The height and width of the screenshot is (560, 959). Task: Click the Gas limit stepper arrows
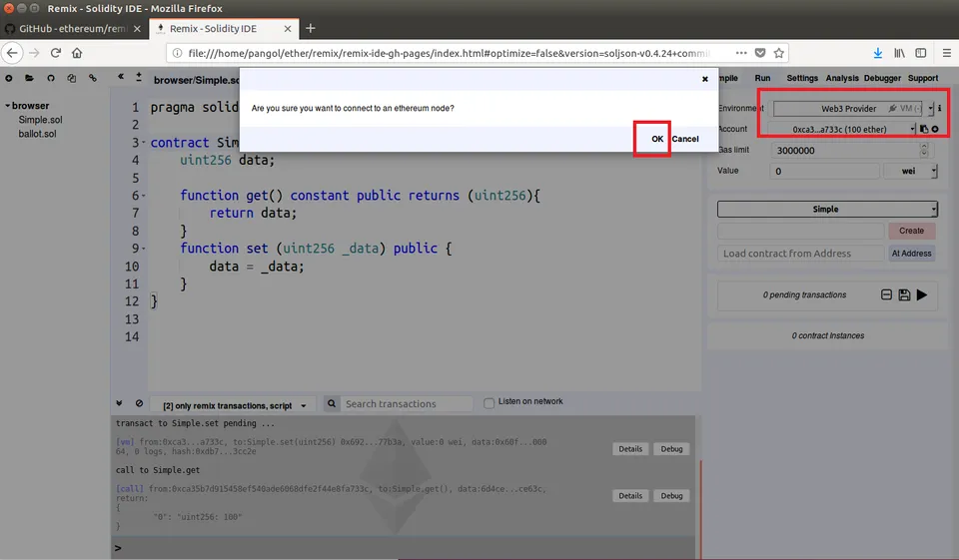[x=923, y=150]
